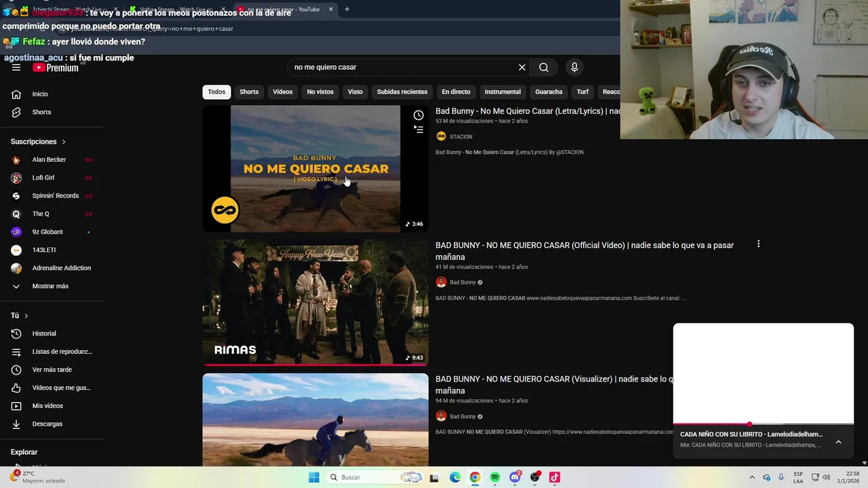The width and height of the screenshot is (868, 488).
Task: Open Adrenaline Addiction subscription channel
Action: [x=52, y=268]
